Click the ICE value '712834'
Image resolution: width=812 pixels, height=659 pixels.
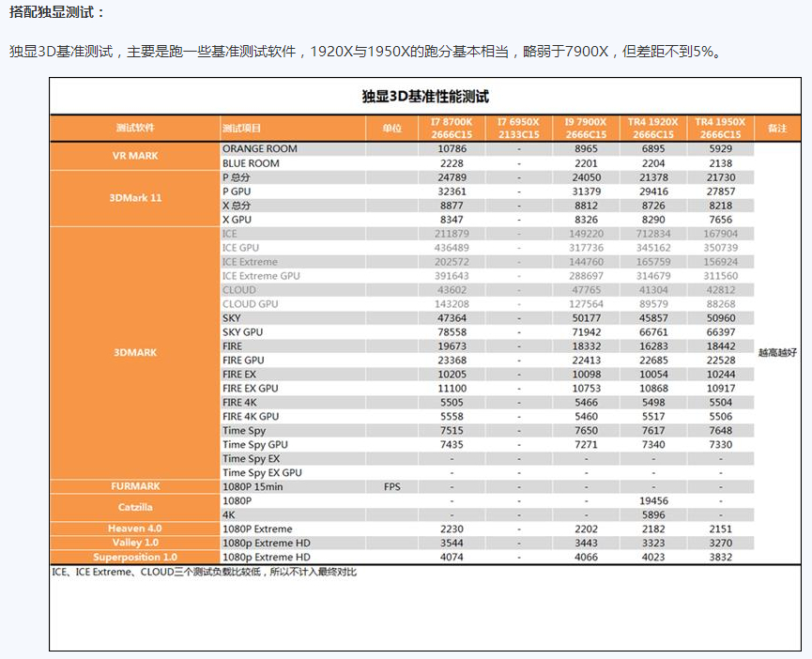(x=653, y=234)
